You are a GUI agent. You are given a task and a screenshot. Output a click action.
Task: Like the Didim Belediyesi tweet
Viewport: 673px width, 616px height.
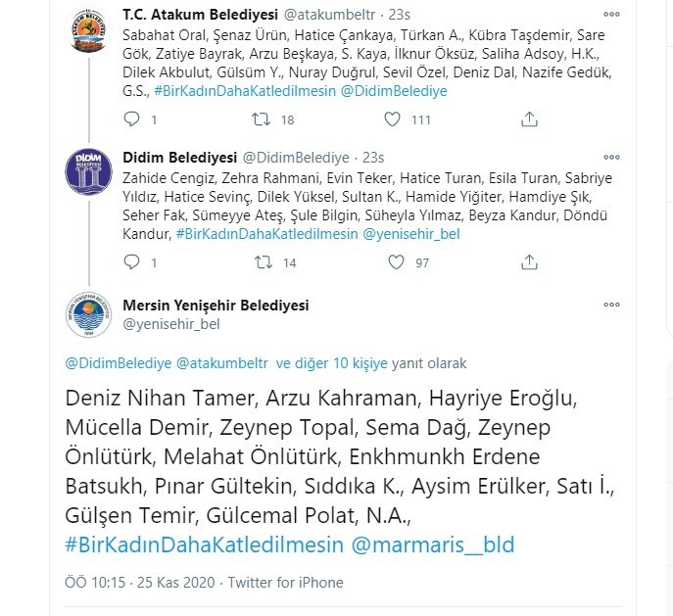[396, 262]
